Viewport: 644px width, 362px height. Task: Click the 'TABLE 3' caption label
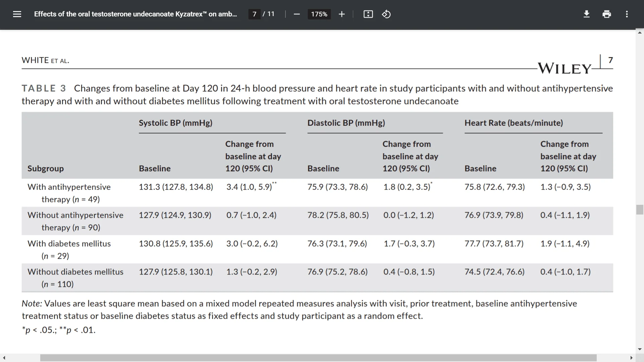44,88
